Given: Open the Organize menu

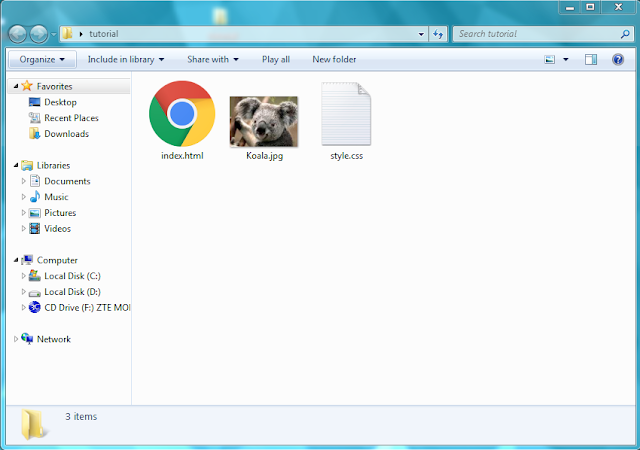Looking at the screenshot, I should point(42,60).
